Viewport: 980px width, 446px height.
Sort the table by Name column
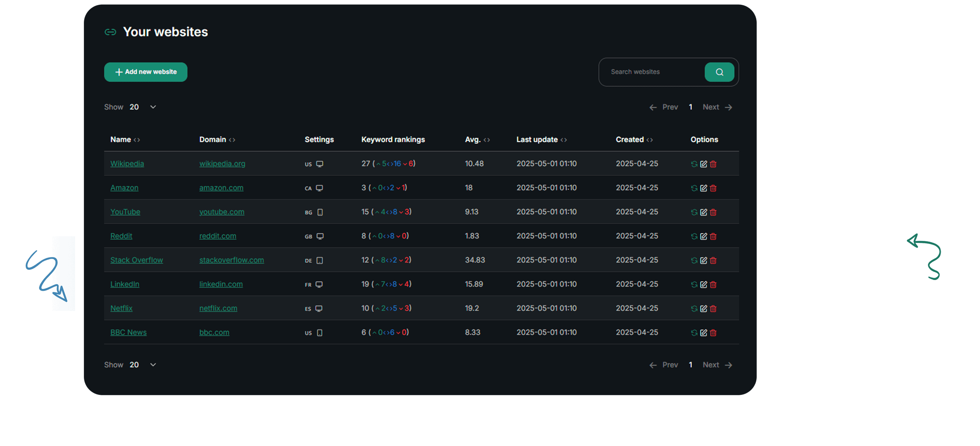point(125,140)
